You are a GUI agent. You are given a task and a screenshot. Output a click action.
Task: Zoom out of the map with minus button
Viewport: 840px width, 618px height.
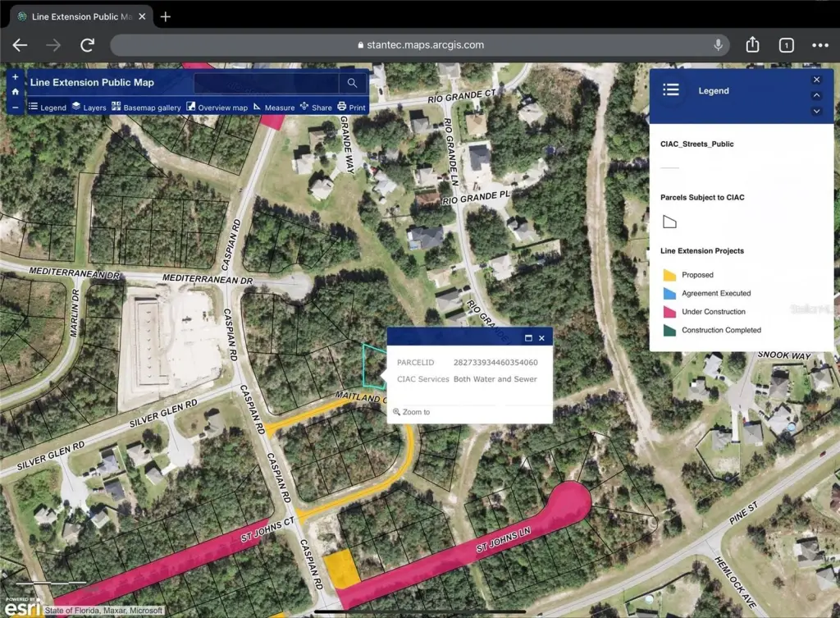(15, 107)
